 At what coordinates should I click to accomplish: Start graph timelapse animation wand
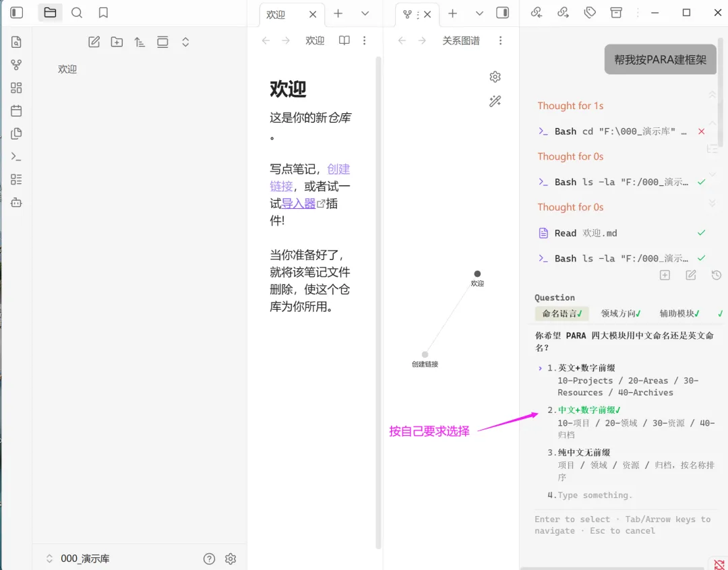[x=495, y=101]
